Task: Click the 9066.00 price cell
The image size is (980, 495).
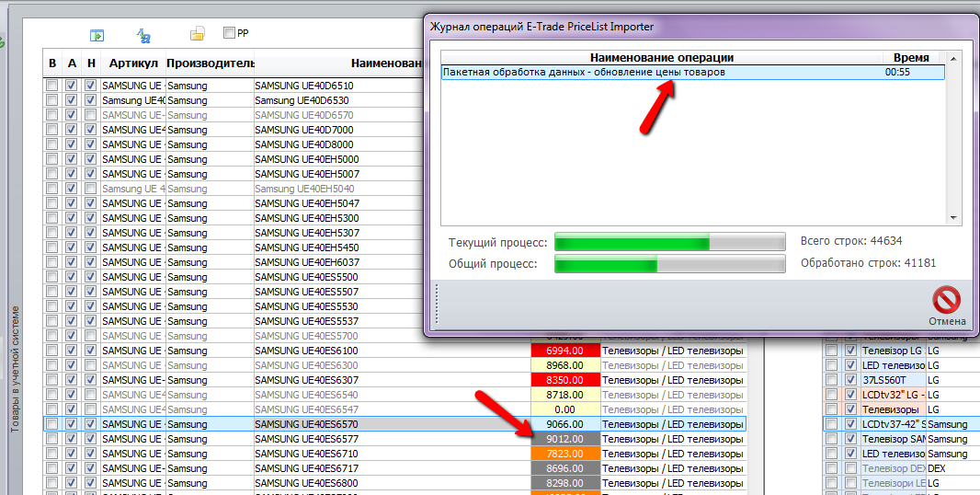Action: (565, 424)
